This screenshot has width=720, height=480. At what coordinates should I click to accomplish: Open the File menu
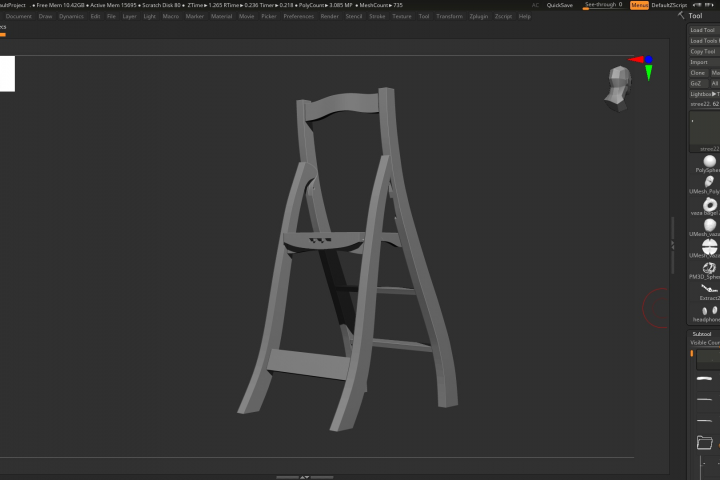(x=111, y=16)
